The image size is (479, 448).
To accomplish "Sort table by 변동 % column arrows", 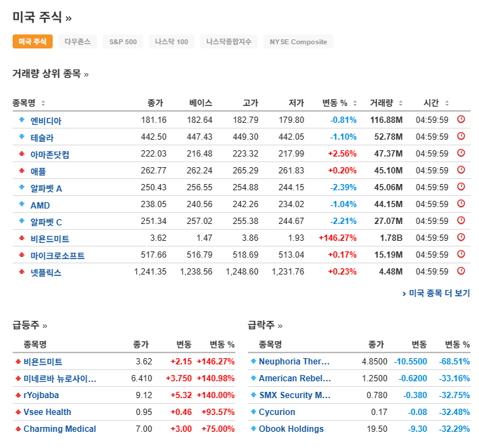I will [355, 103].
